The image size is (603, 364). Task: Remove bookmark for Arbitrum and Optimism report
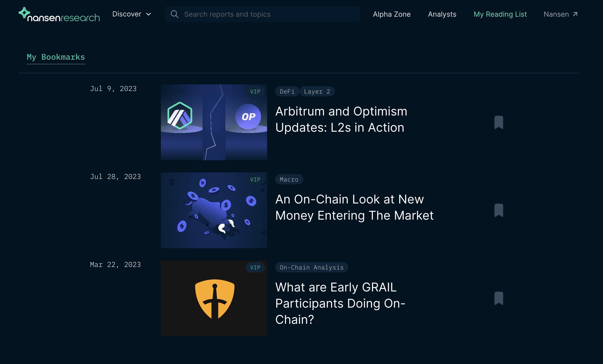pyautogui.click(x=499, y=122)
